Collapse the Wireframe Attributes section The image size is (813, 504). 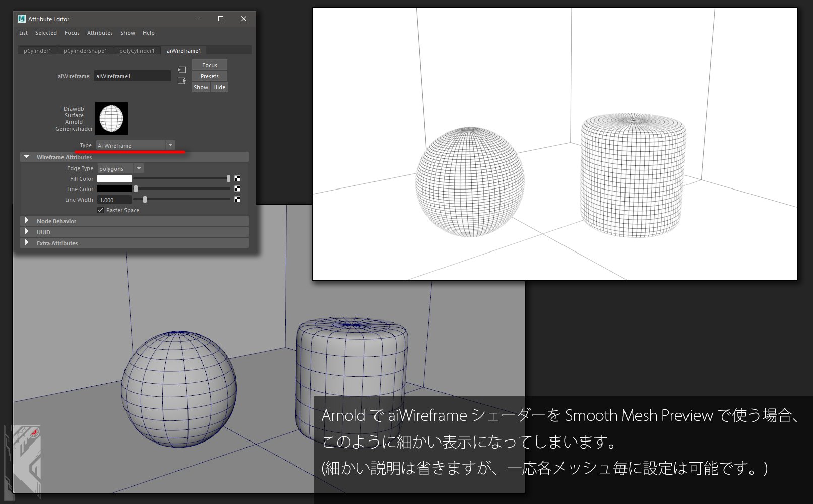(x=135, y=157)
